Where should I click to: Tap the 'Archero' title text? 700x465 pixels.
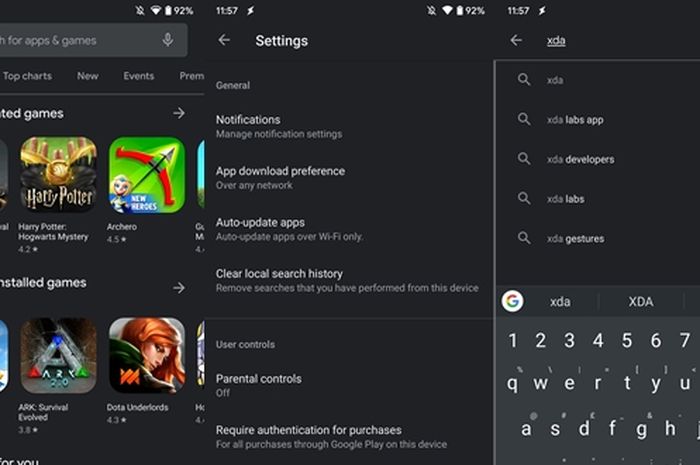(x=121, y=227)
